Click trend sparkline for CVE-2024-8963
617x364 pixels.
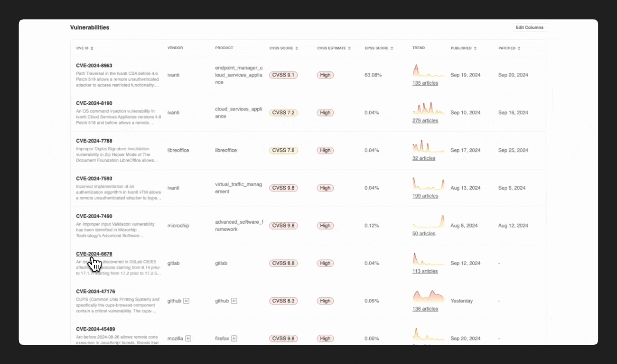[428, 71]
